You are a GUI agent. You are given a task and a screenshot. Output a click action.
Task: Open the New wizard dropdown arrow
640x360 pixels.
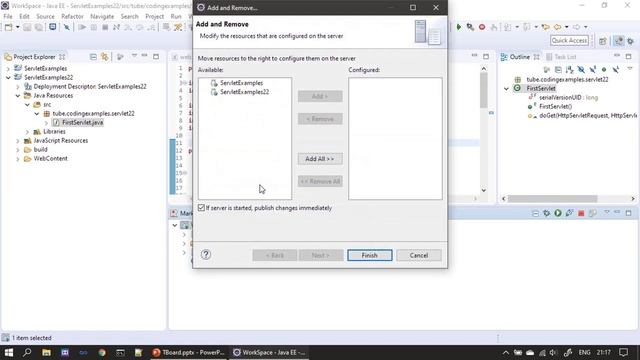(x=18, y=27)
